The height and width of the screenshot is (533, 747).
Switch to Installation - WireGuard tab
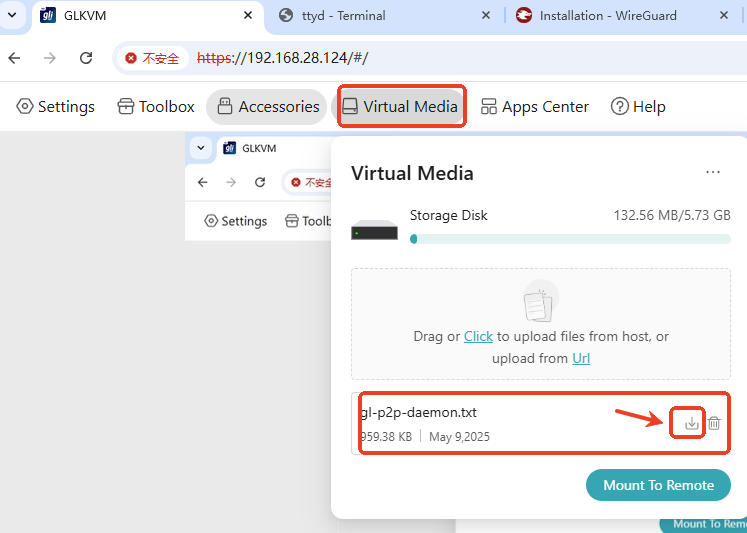coord(622,16)
